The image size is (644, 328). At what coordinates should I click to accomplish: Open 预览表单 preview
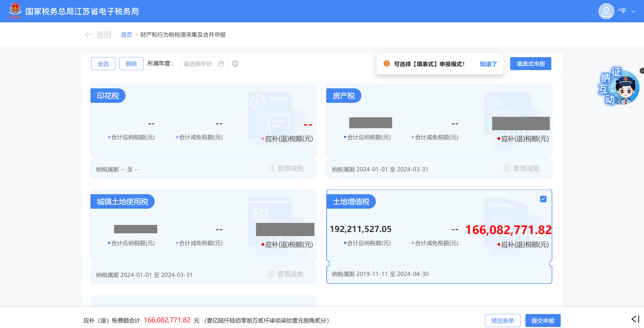(502, 320)
